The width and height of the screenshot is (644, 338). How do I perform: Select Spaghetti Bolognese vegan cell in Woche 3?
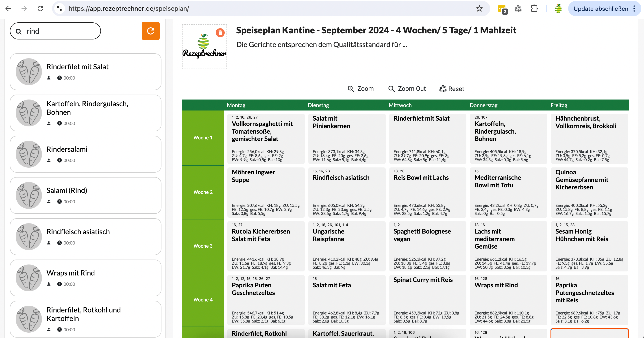[x=427, y=246]
